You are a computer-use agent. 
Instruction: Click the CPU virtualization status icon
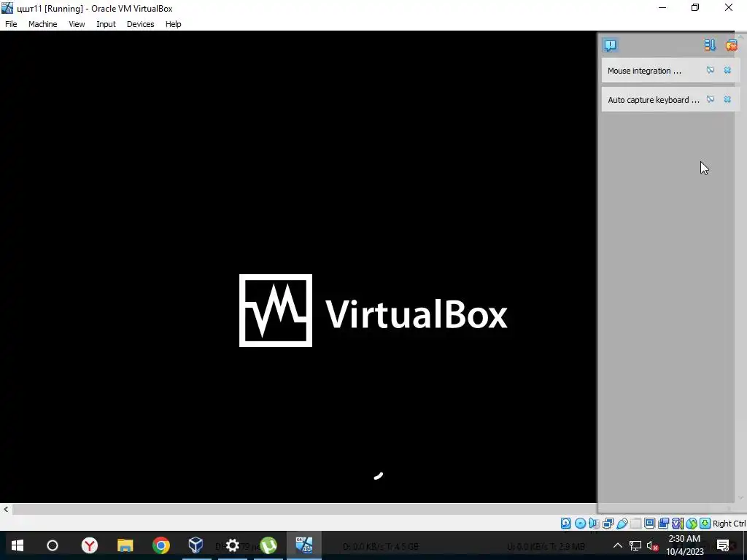tap(678, 524)
